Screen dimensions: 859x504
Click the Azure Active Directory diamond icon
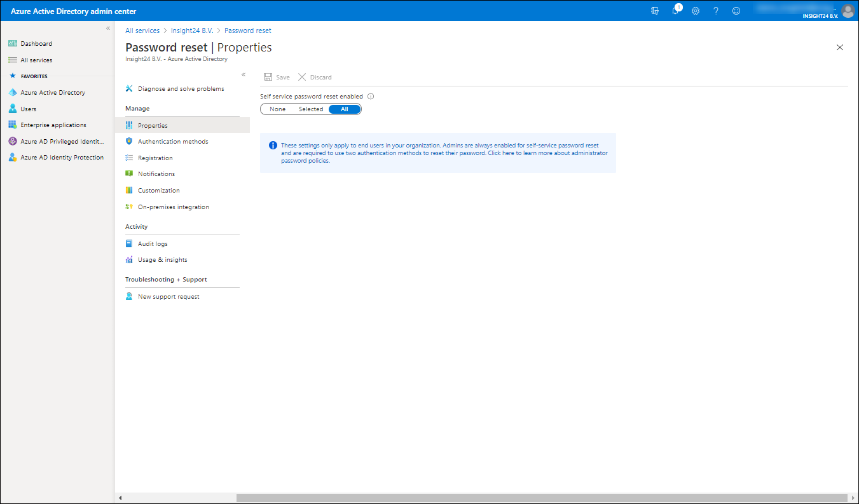tap(12, 93)
